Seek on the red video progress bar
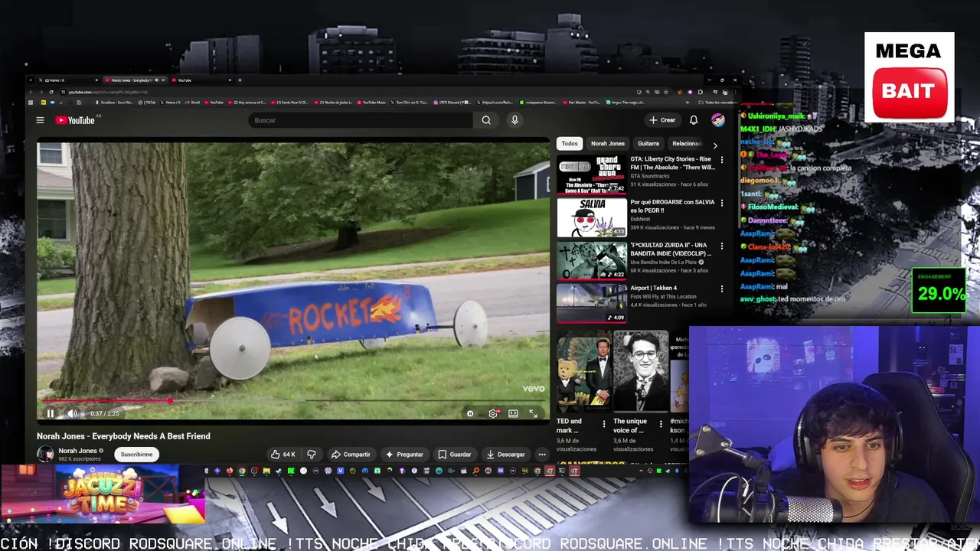Image resolution: width=980 pixels, height=551 pixels. tap(293, 400)
